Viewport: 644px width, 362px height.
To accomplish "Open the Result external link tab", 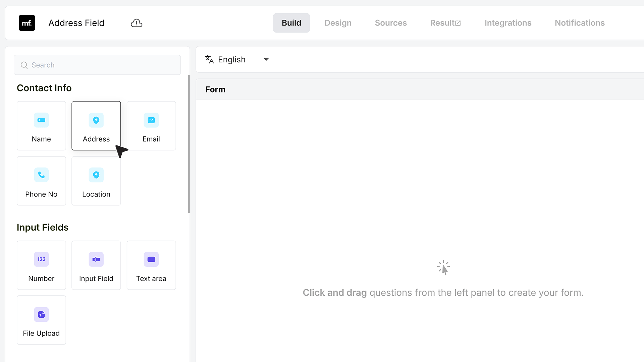I will click(445, 23).
